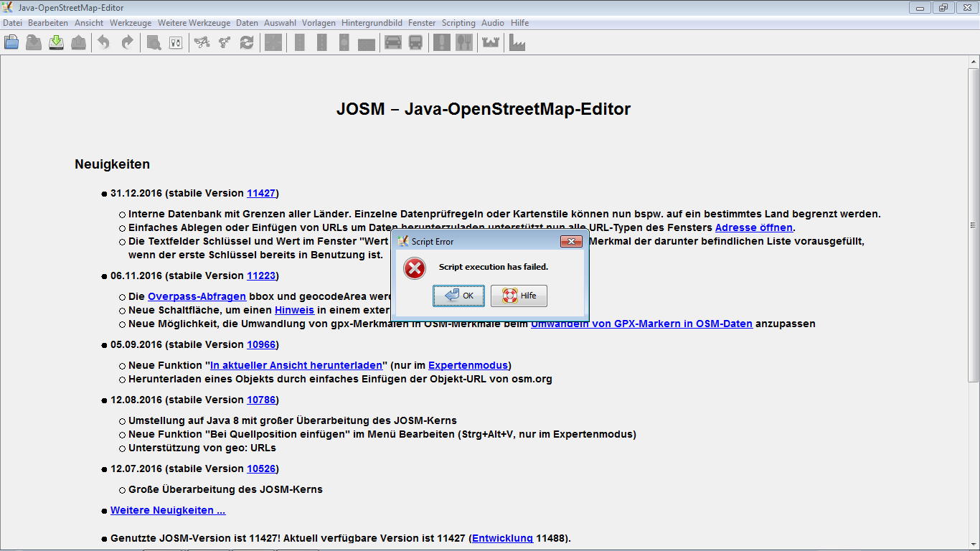Close the Script Error dialog
This screenshot has height=551, width=980.
(570, 242)
